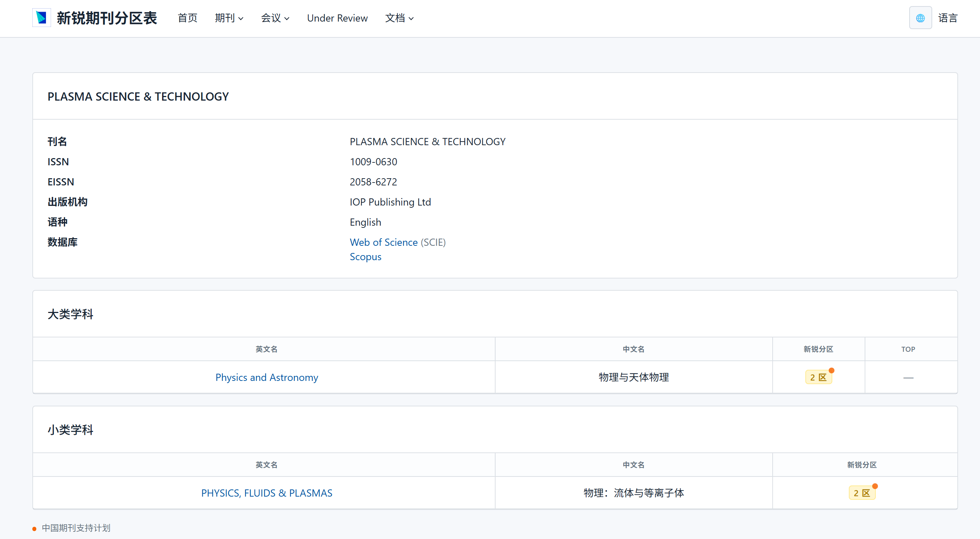Expand the 文档 dropdown menu
Image resolution: width=980 pixels, height=539 pixels.
[x=399, y=18]
